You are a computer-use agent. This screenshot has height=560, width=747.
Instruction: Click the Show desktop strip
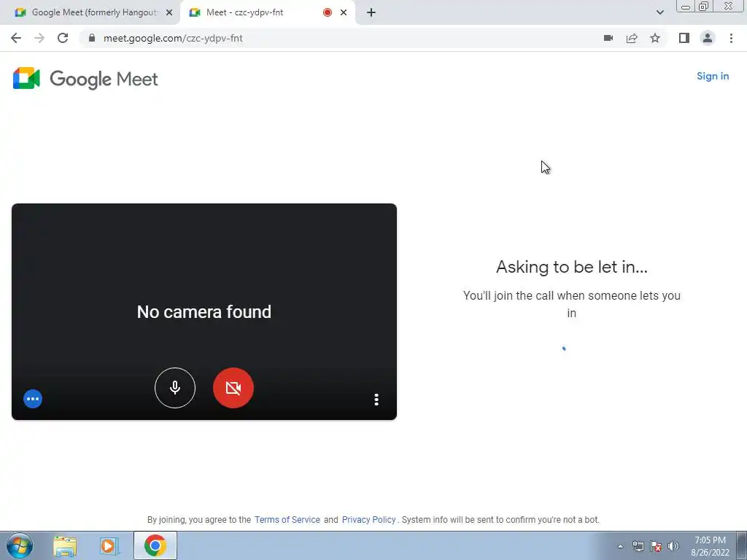tap(742, 545)
